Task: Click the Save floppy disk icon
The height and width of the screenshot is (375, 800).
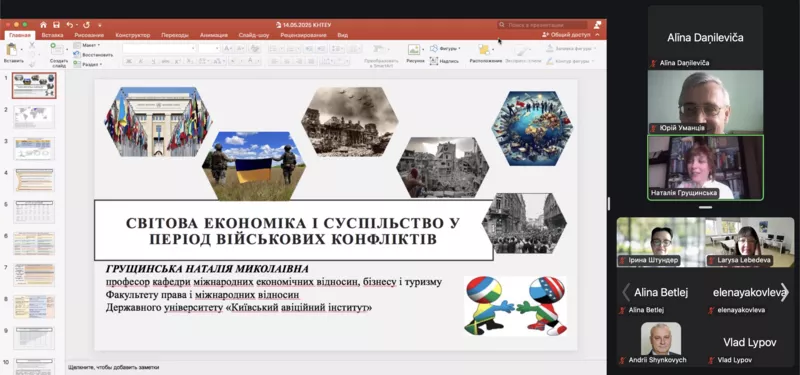Action: pos(57,24)
